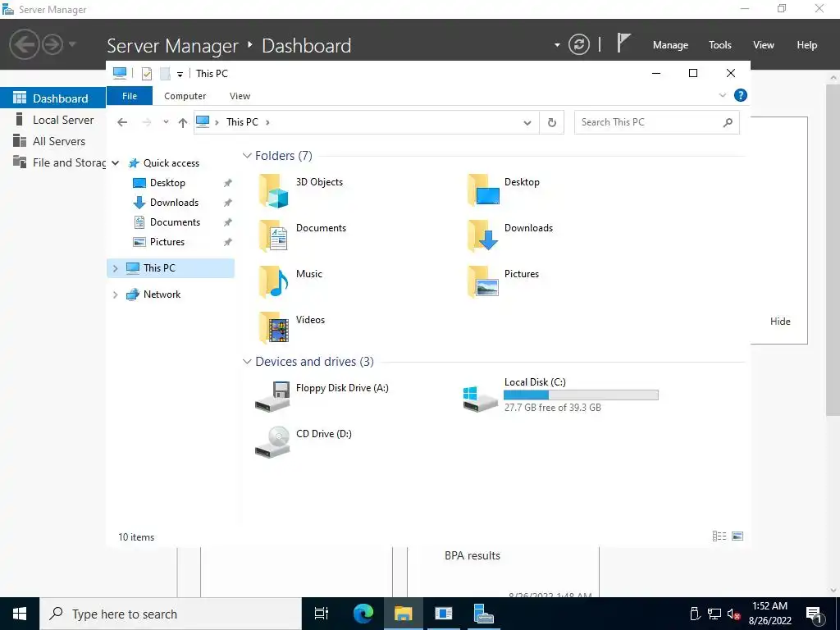Open File and Storage Services item
The height and width of the screenshot is (630, 840).
pyautogui.click(x=53, y=163)
